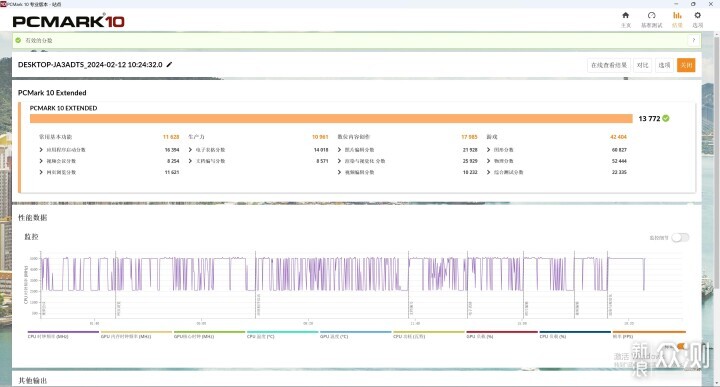
Task: Click the Productivity group score 10 961
Action: coord(320,137)
